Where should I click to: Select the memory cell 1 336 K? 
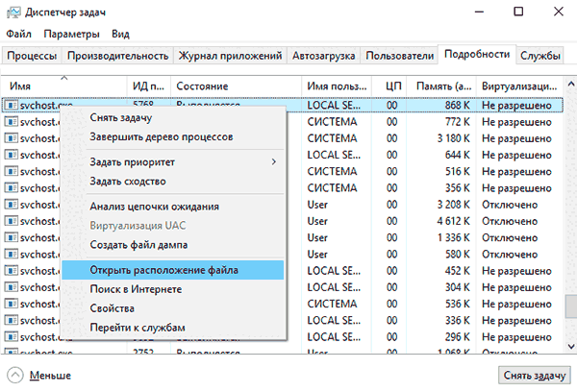point(453,237)
